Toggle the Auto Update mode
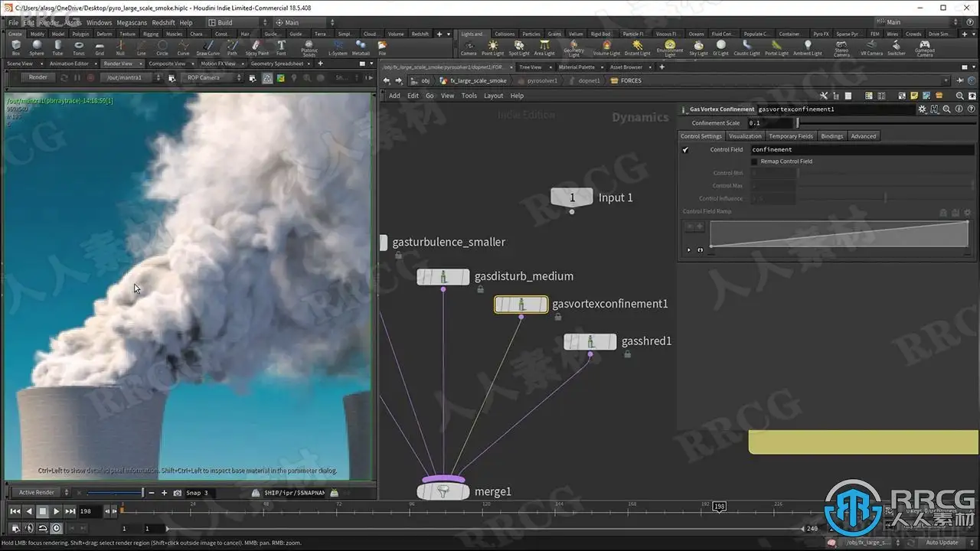 tap(942, 543)
